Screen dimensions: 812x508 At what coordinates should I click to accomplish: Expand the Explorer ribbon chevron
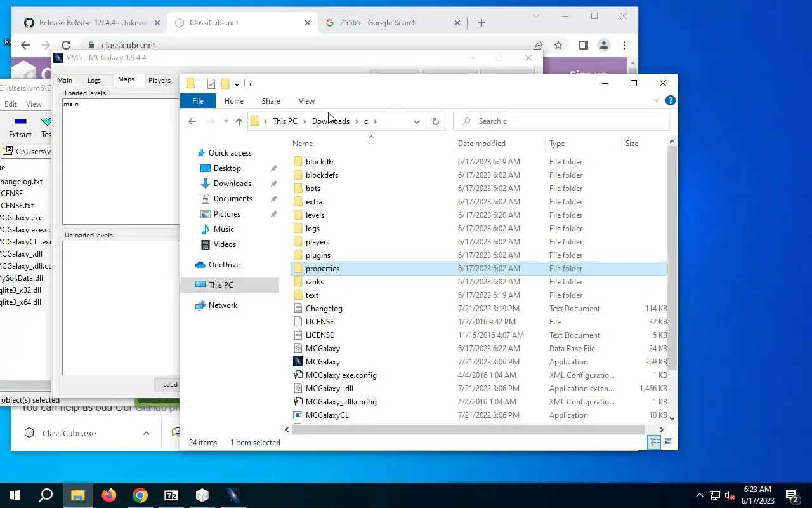657,100
